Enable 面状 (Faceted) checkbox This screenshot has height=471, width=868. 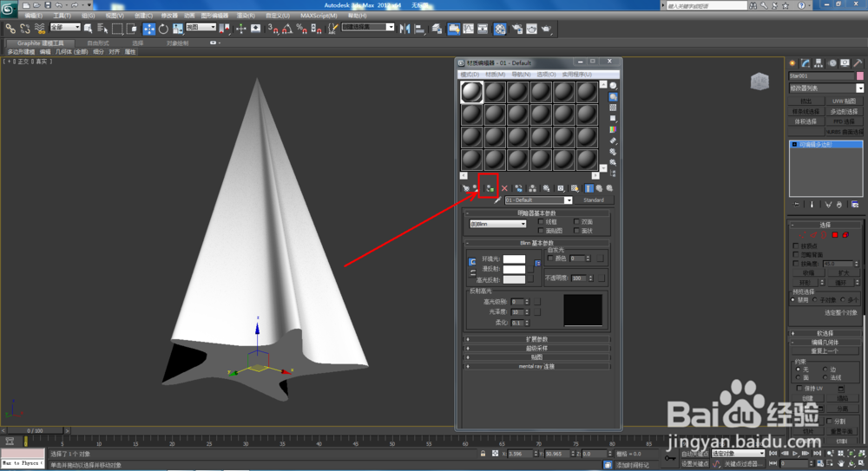tap(577, 231)
